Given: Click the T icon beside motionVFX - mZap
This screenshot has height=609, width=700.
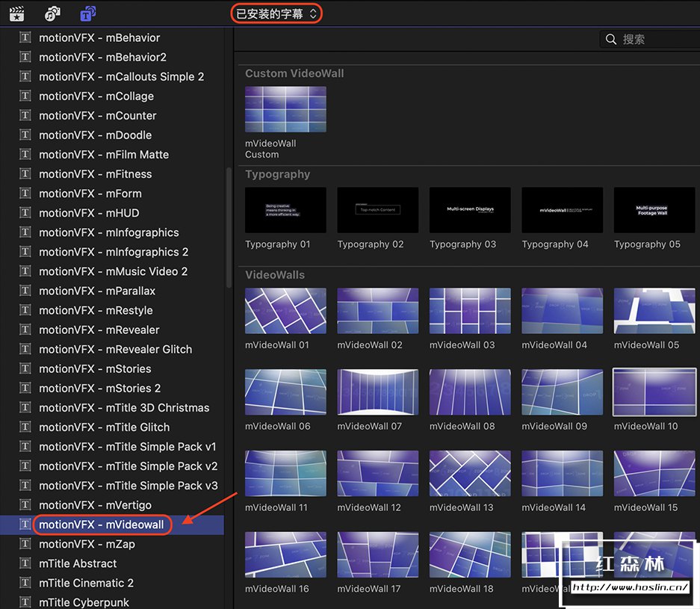Looking at the screenshot, I should [25, 544].
